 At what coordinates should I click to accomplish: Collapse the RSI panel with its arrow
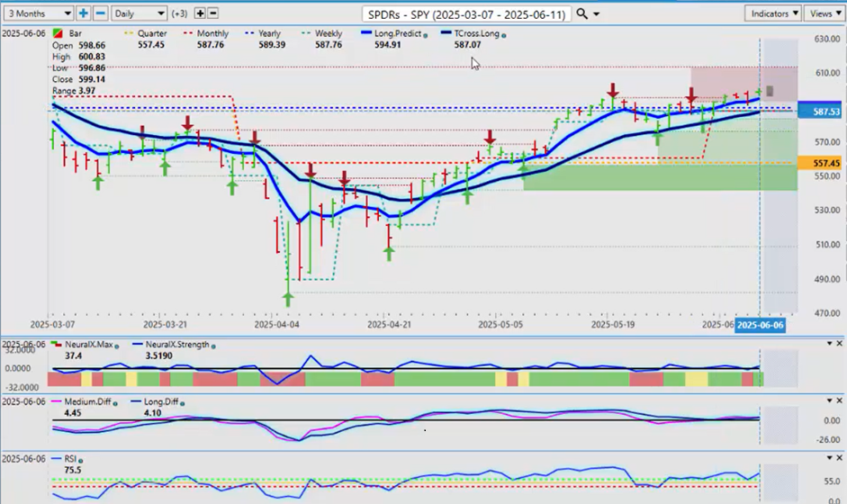(830, 457)
